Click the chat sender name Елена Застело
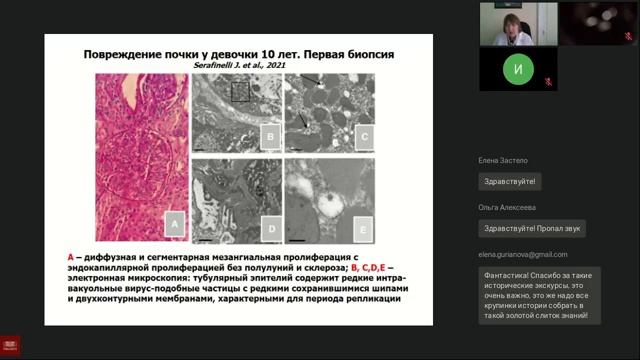The width and height of the screenshot is (640, 360). pos(503,160)
